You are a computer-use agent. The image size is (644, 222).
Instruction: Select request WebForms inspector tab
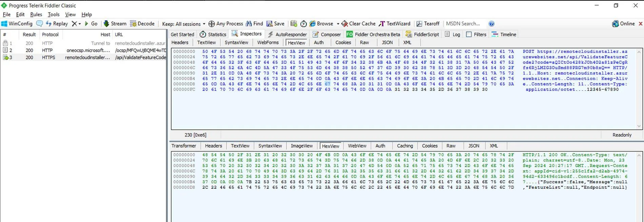tap(268, 42)
